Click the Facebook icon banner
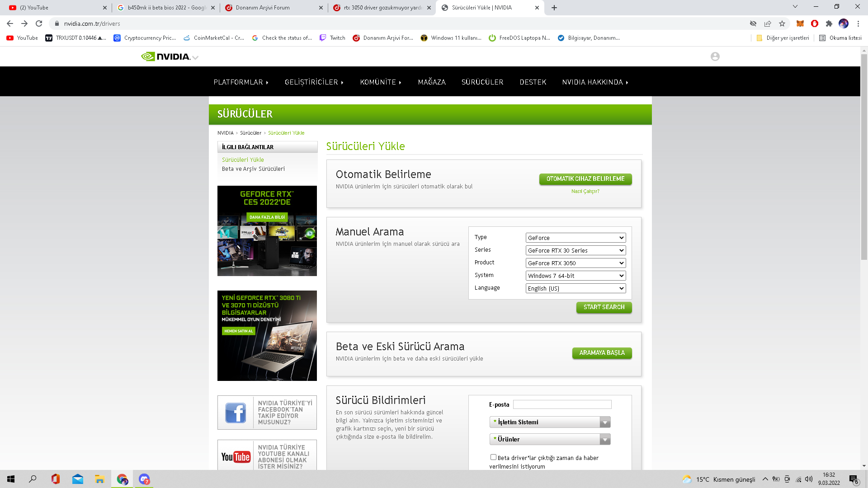Image resolution: width=868 pixels, height=488 pixels. tap(236, 413)
